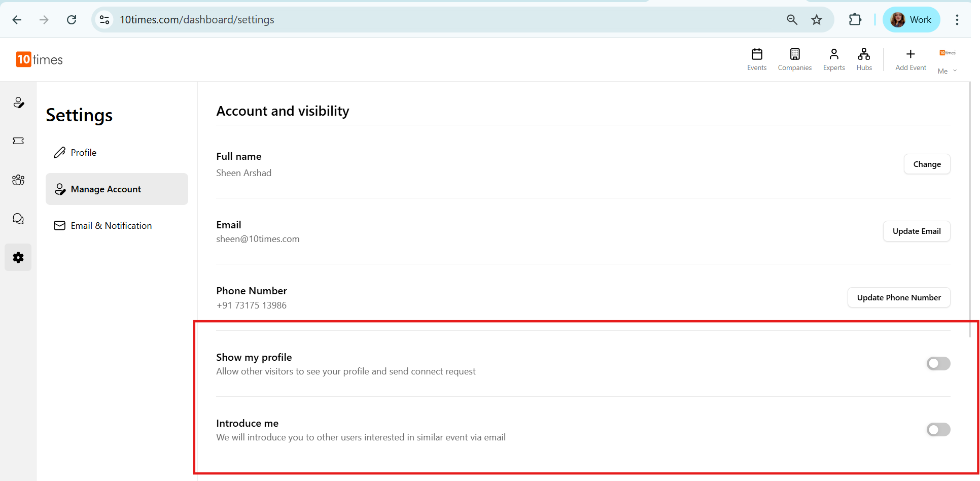Screen dimensions: 980x481
Task: Enable the Show my profile toggle
Action: tap(938, 364)
